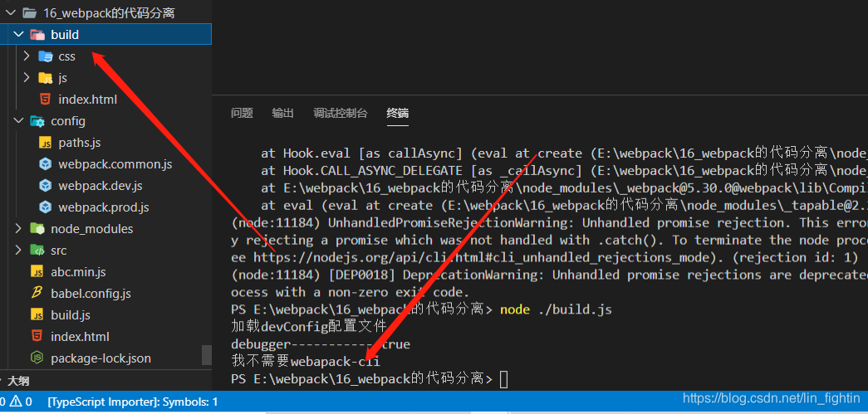Screen dimensions: 868x414
Task: Expand the js folder chevron
Action: 26,77
